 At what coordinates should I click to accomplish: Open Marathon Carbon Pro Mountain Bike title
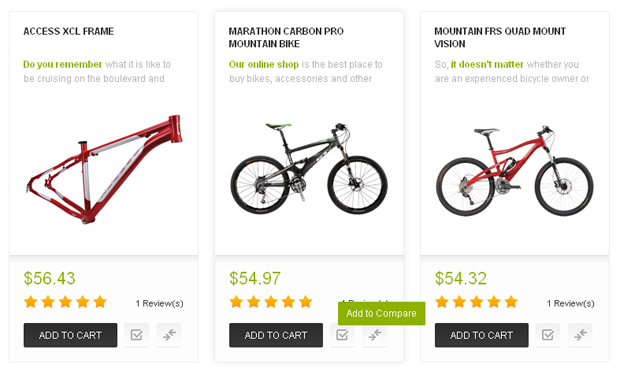point(286,37)
